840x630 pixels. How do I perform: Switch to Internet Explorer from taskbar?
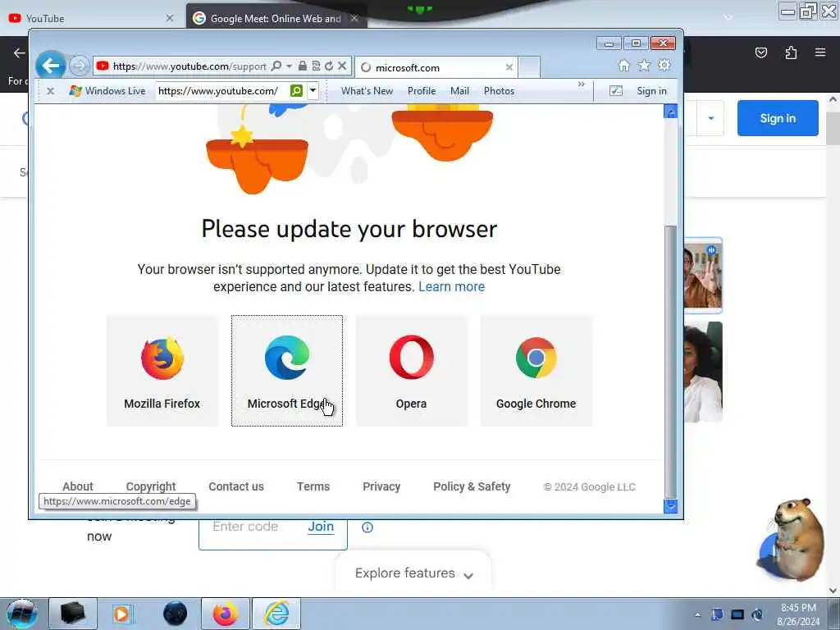[276, 614]
